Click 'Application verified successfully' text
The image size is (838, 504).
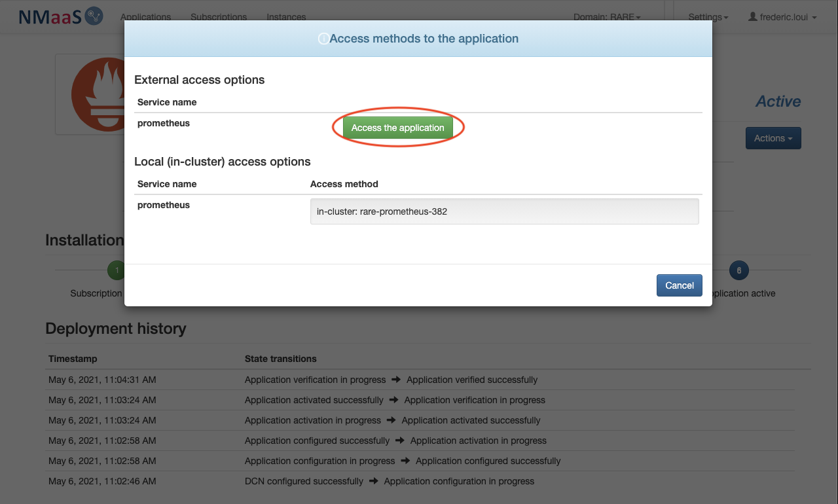(472, 380)
